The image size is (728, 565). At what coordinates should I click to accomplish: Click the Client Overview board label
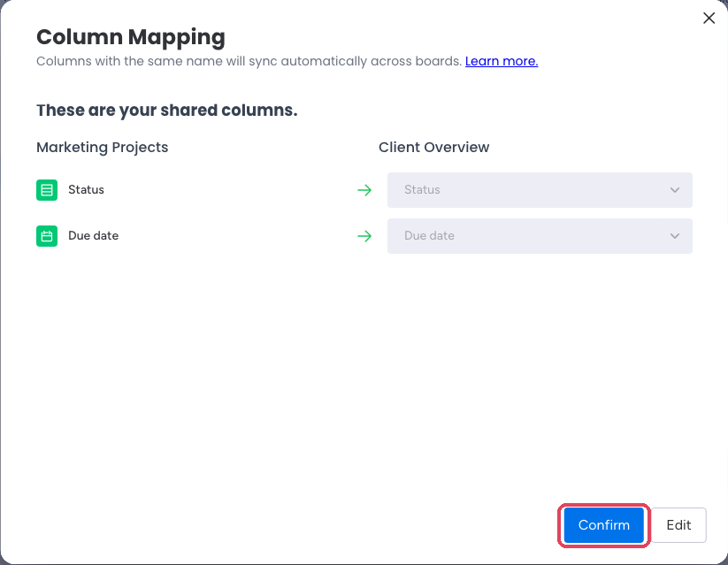pyautogui.click(x=433, y=147)
